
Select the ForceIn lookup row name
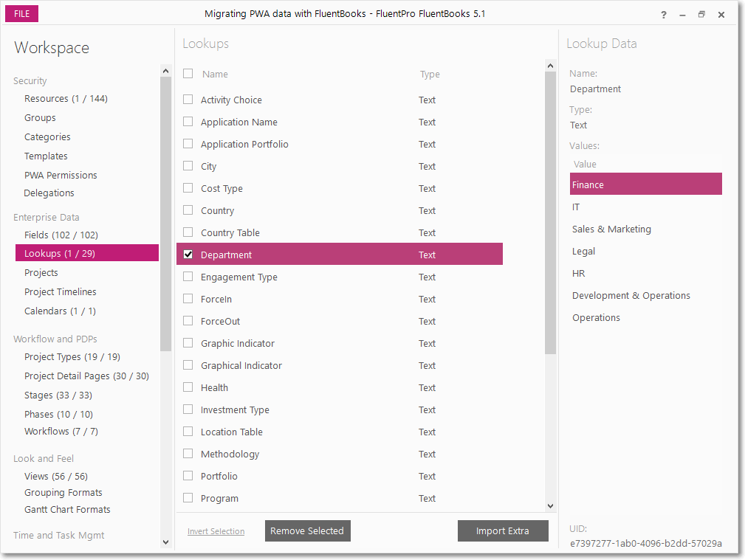coord(216,300)
